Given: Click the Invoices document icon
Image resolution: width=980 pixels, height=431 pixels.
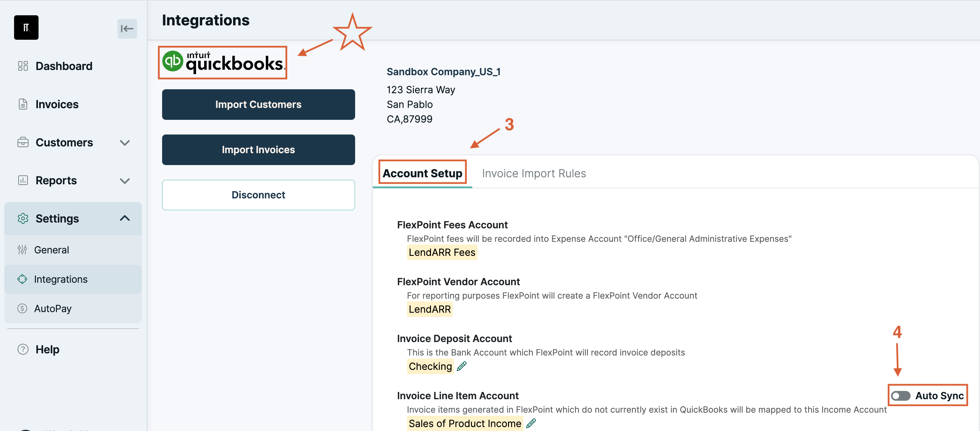Looking at the screenshot, I should [22, 104].
